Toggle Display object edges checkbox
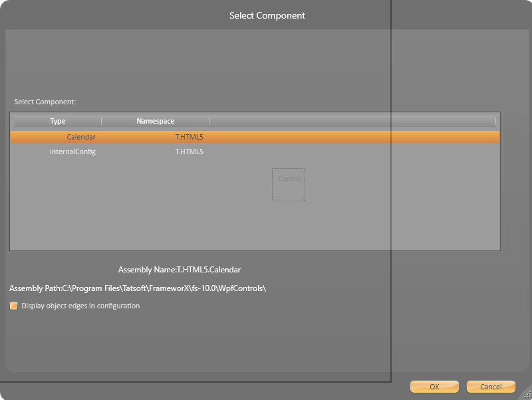 pos(14,306)
